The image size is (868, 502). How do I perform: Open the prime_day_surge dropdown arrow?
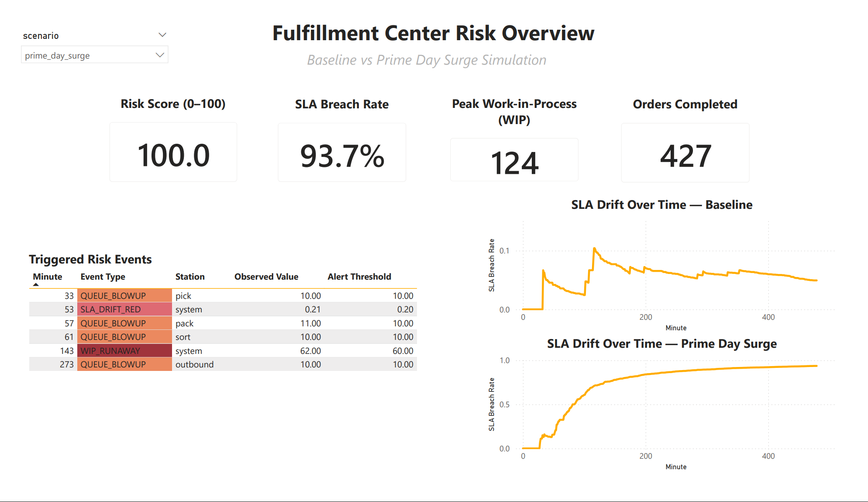pyautogui.click(x=160, y=55)
